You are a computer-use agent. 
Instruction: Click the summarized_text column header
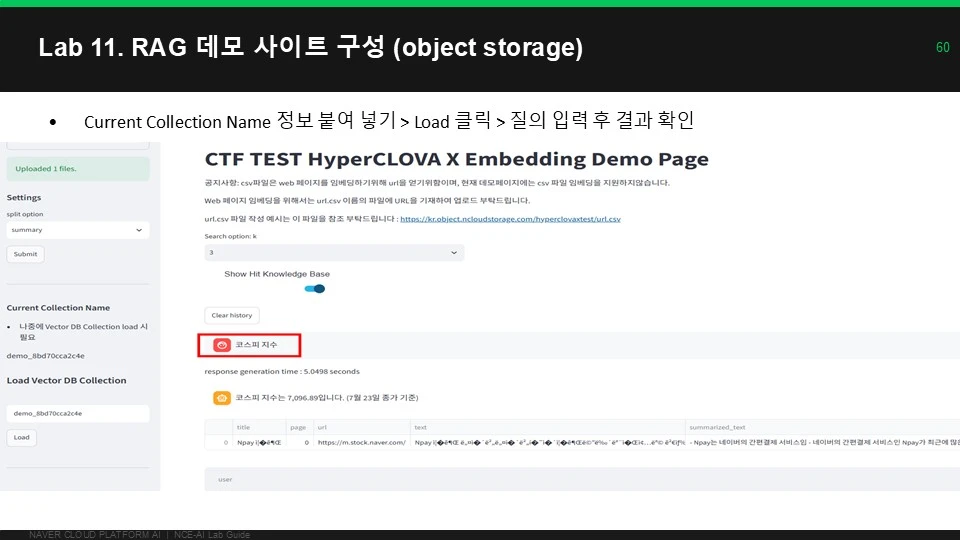coord(822,427)
